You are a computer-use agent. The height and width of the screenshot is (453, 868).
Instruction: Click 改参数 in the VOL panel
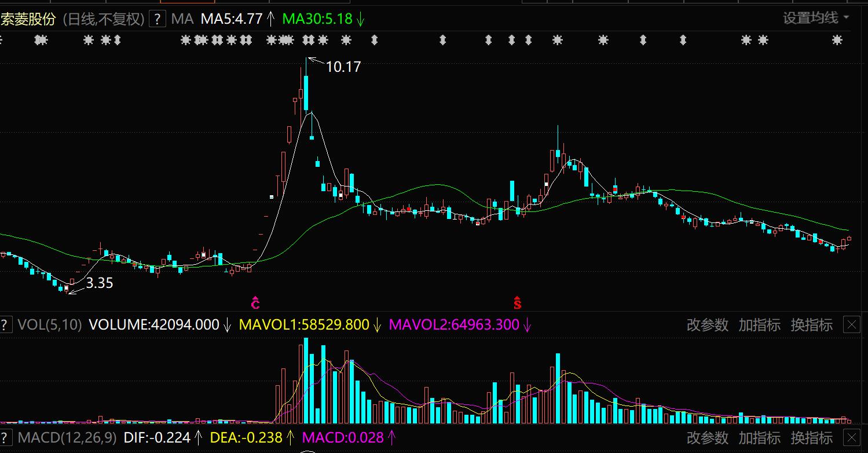[707, 325]
